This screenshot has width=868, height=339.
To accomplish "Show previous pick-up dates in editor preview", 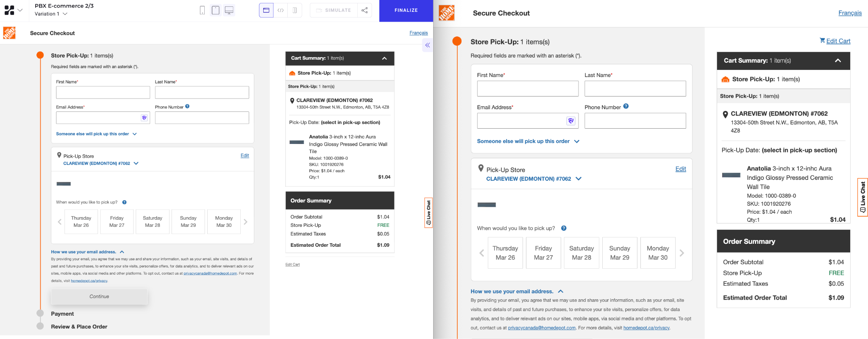I will coord(59,222).
